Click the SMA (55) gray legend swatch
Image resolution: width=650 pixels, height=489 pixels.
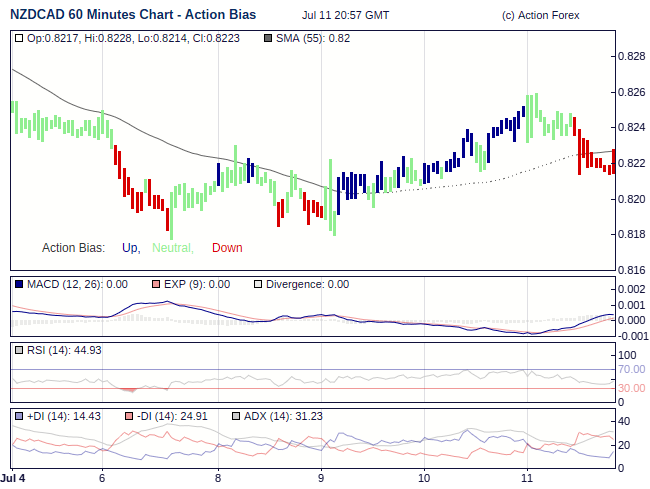coord(268,38)
